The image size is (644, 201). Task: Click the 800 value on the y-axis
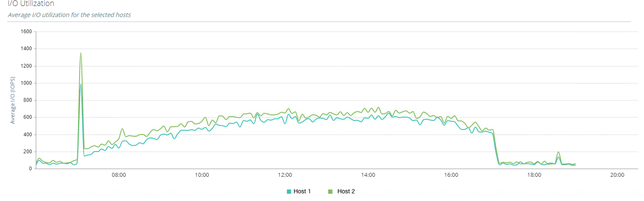(28, 100)
